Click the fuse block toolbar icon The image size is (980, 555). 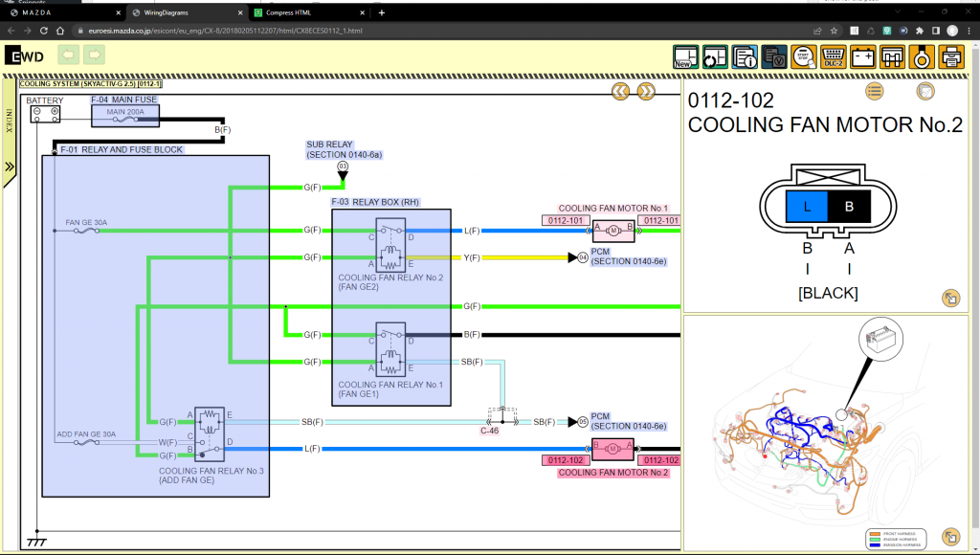[892, 56]
